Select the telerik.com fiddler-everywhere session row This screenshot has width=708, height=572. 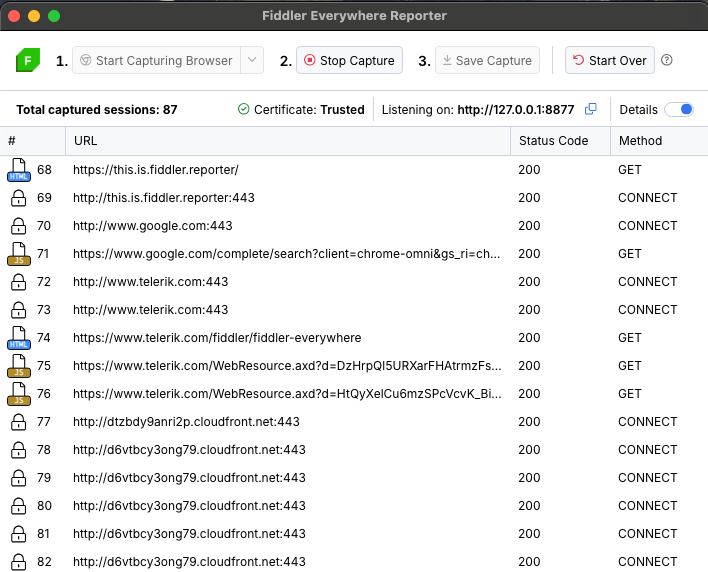click(217, 338)
